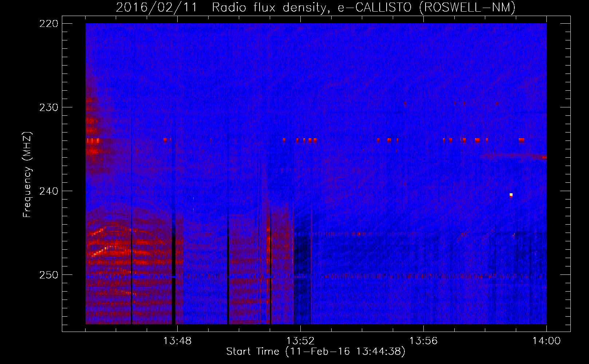Click the 230 frequency tick label

[x=48, y=108]
